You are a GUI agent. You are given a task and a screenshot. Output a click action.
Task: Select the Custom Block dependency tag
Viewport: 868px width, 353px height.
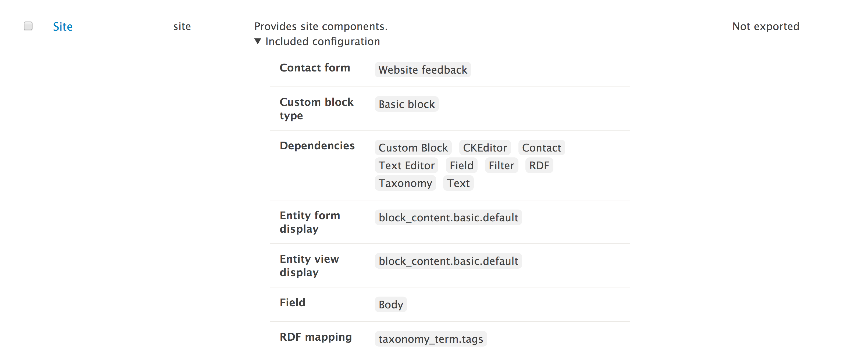click(x=413, y=148)
